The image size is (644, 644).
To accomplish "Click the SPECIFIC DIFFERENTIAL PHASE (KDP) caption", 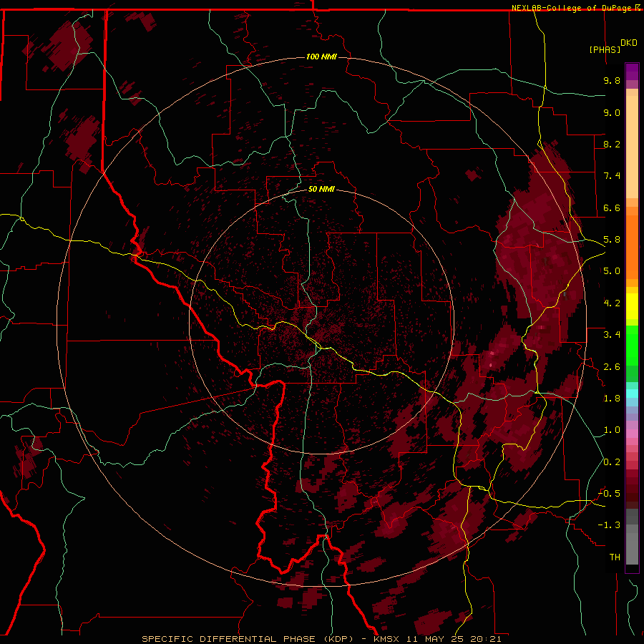I will pyautogui.click(x=248, y=639).
